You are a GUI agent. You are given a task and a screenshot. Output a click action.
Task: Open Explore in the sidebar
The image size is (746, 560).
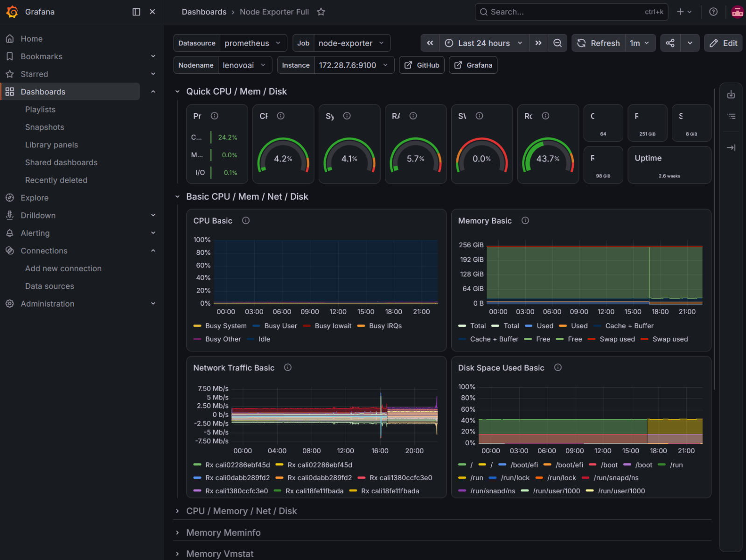click(35, 198)
